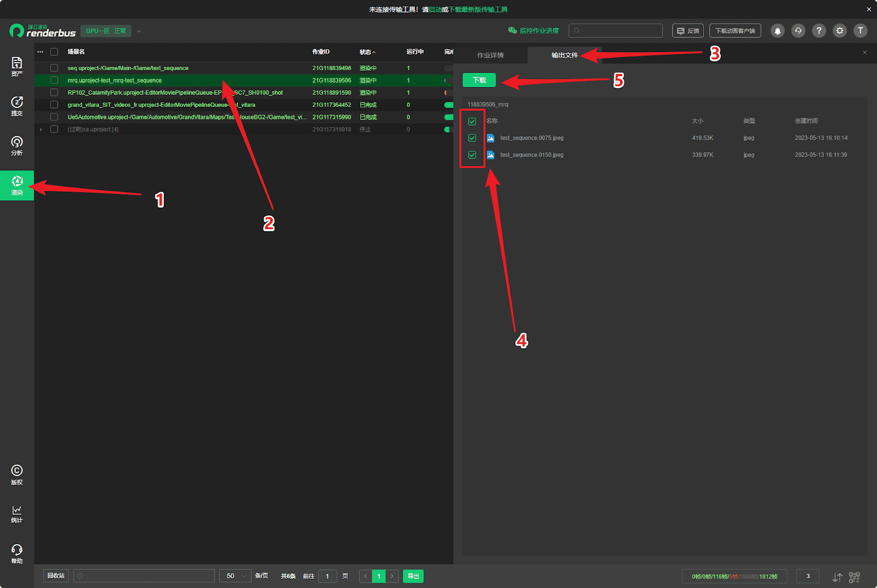Open the 提交 submit sidebar icon
Screen dimensions: 877x588
click(17, 106)
